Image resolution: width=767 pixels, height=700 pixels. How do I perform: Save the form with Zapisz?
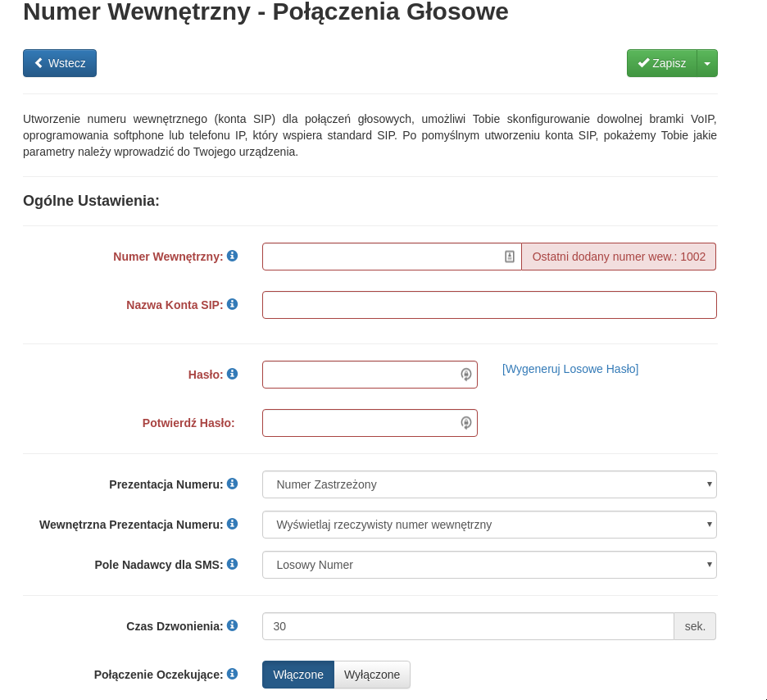(x=662, y=63)
